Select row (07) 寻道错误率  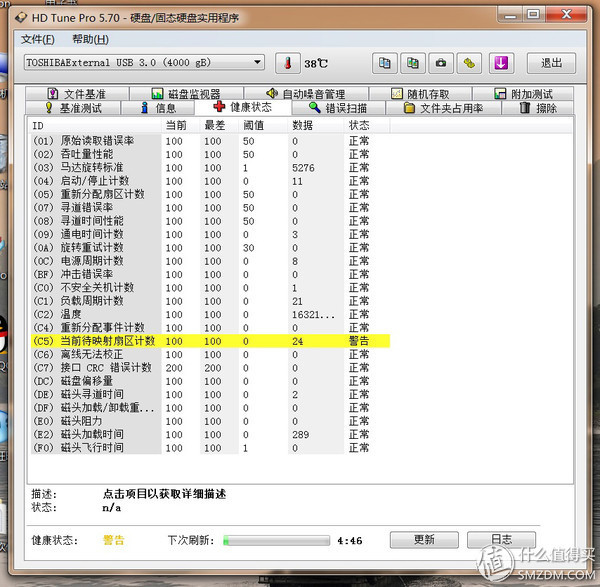(x=210, y=208)
